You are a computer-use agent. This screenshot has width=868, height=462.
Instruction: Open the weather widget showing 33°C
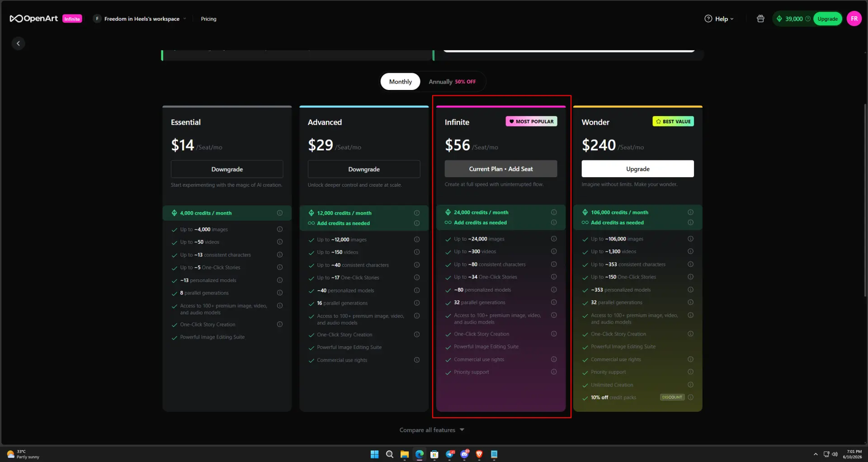tap(24, 454)
